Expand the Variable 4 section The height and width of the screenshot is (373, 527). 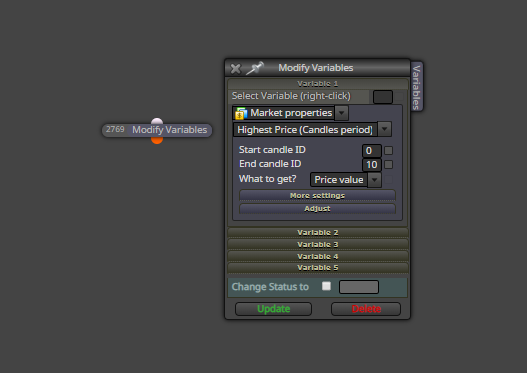318,256
